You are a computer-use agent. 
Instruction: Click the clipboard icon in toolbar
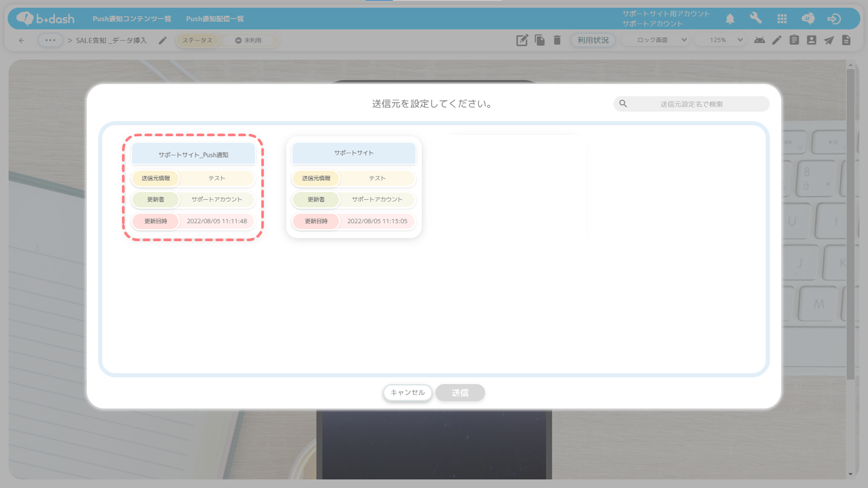[x=794, y=40]
